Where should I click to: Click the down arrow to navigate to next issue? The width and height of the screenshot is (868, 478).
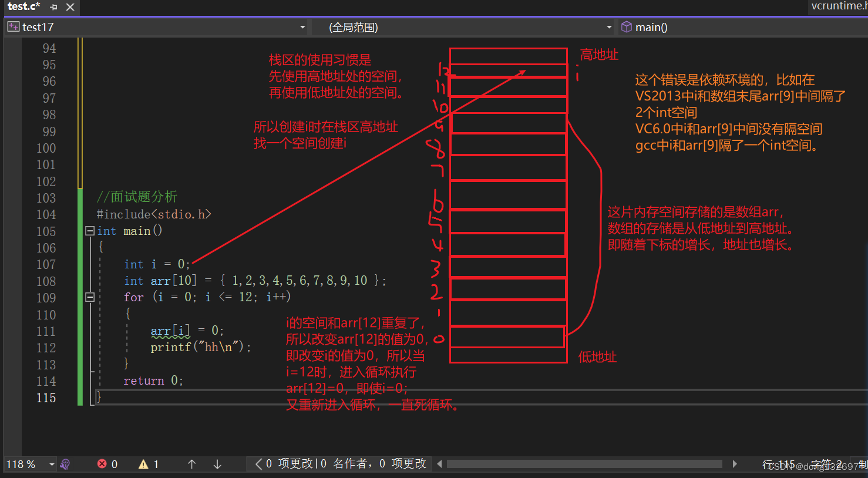click(217, 464)
